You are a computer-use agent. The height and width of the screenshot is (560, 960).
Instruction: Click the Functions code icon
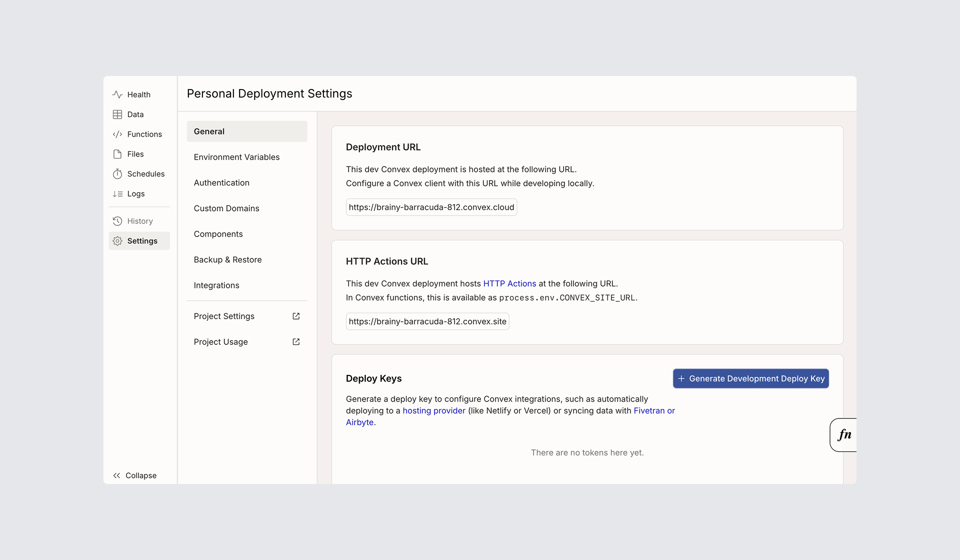pos(117,134)
